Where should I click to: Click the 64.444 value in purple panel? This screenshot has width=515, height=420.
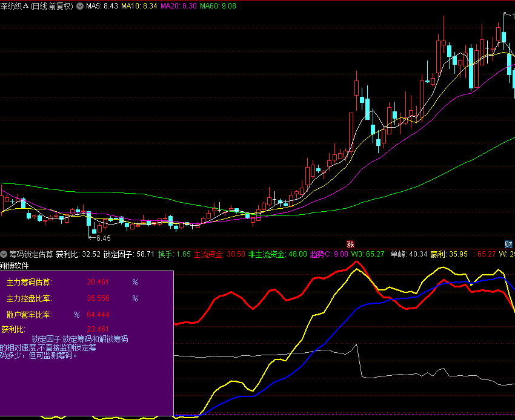(98, 315)
